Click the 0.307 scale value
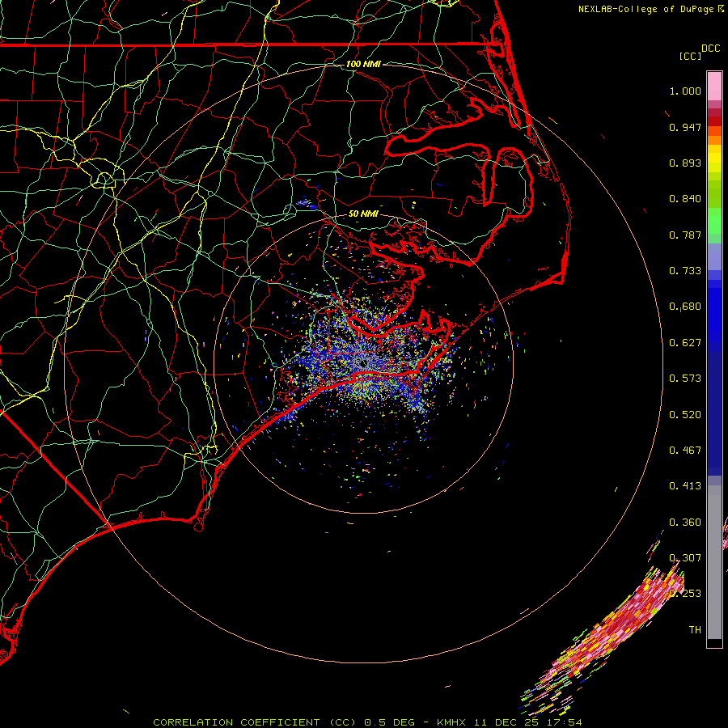The image size is (728, 728). click(x=685, y=558)
